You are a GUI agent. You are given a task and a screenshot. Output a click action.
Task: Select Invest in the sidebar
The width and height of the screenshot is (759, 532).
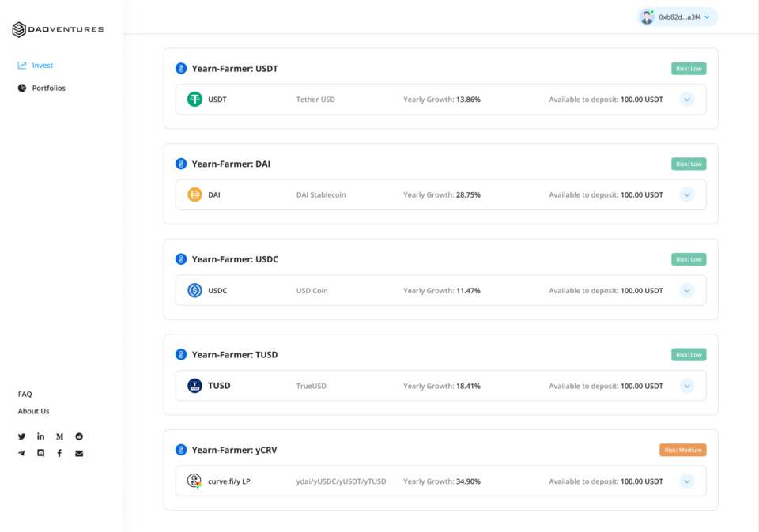[x=36, y=65]
